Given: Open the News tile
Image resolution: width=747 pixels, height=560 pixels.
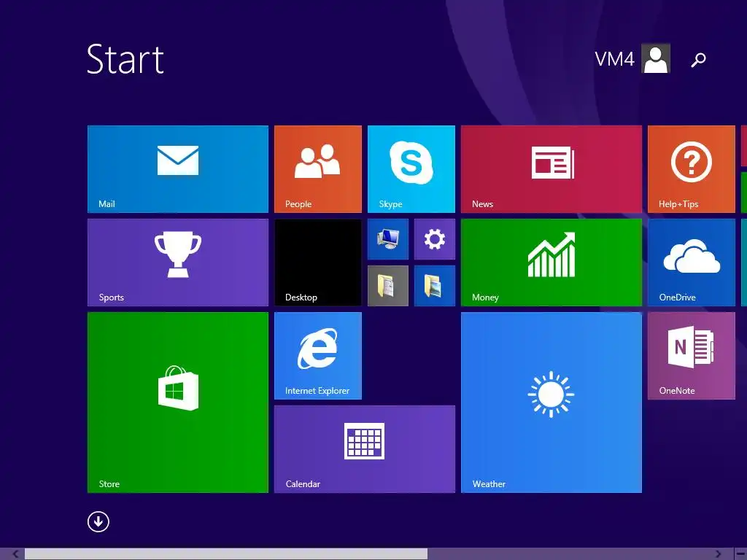Looking at the screenshot, I should pyautogui.click(x=551, y=169).
